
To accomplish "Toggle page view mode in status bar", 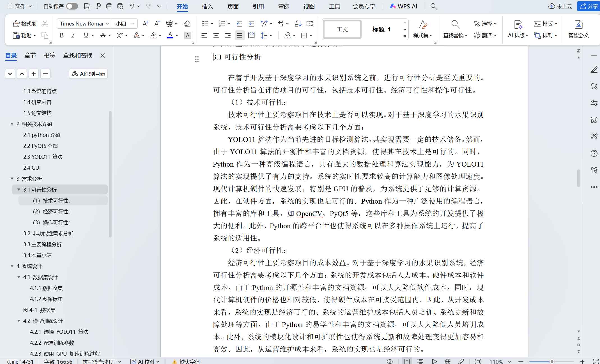I will coord(407,361).
